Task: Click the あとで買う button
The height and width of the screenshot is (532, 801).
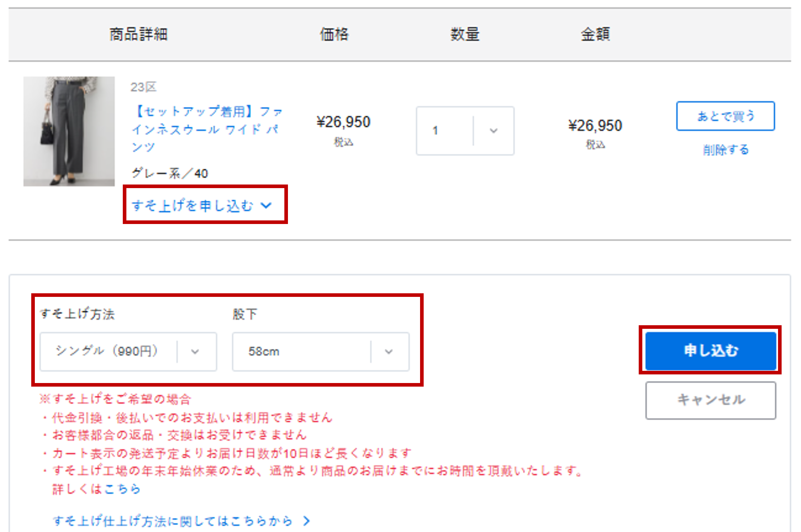Action: pos(725,116)
